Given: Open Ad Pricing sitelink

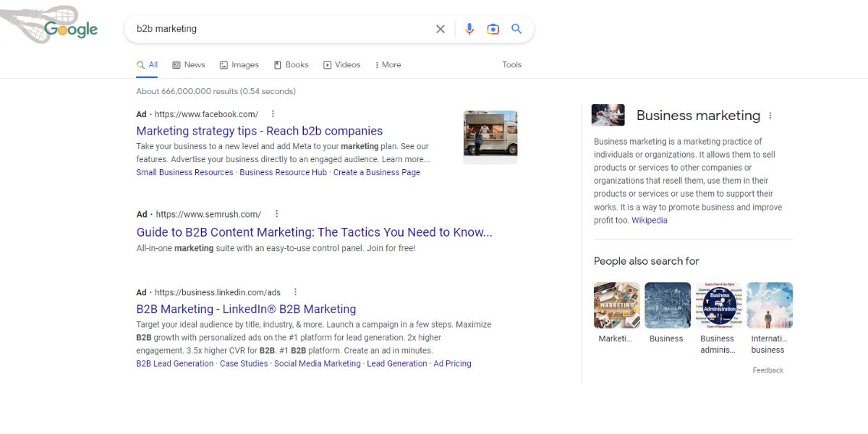Looking at the screenshot, I should click(x=452, y=364).
